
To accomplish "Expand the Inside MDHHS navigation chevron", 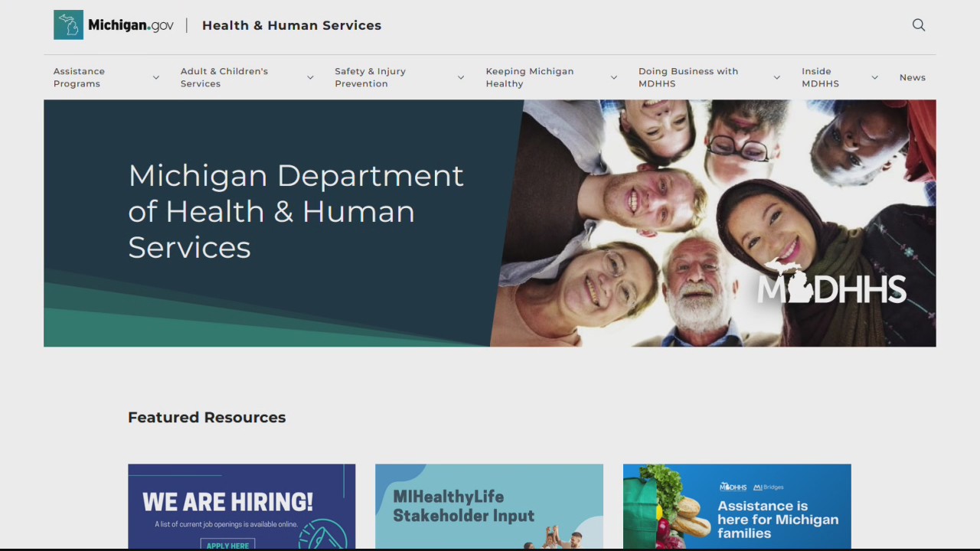I will click(874, 77).
